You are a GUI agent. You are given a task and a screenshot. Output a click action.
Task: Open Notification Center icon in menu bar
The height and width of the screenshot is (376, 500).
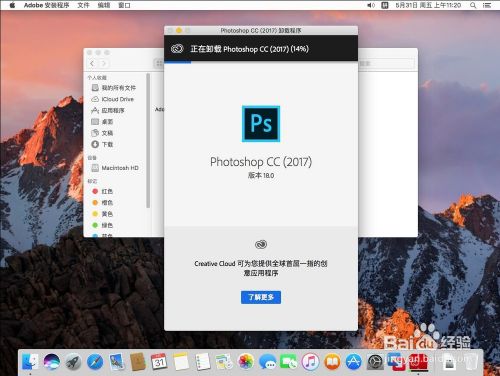tap(487, 5)
